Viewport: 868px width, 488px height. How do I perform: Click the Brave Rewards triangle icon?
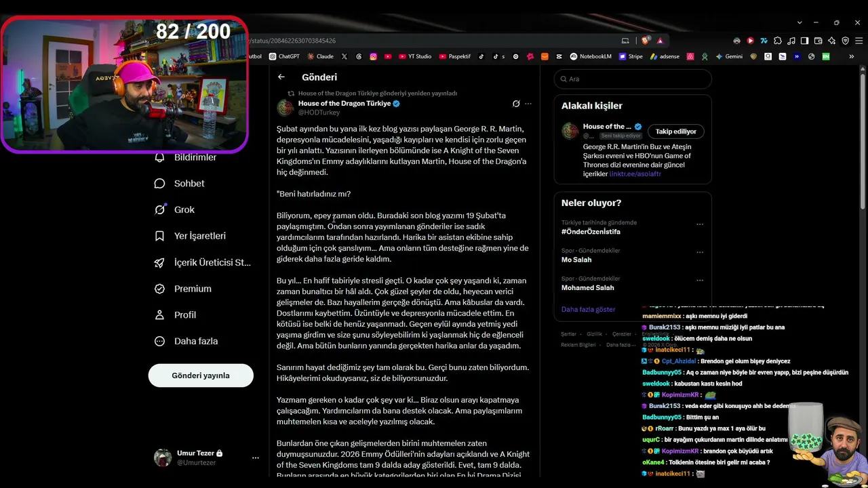click(660, 41)
